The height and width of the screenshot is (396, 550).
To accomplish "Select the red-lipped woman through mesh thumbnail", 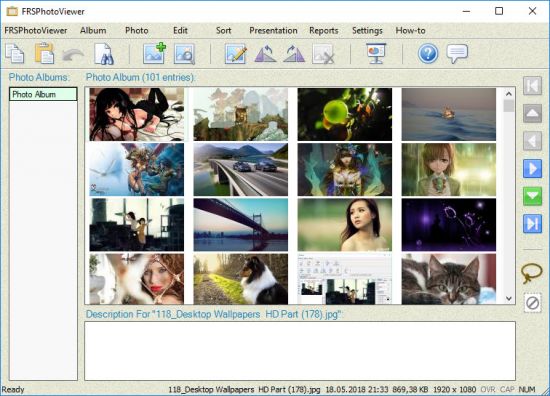I will [x=136, y=279].
